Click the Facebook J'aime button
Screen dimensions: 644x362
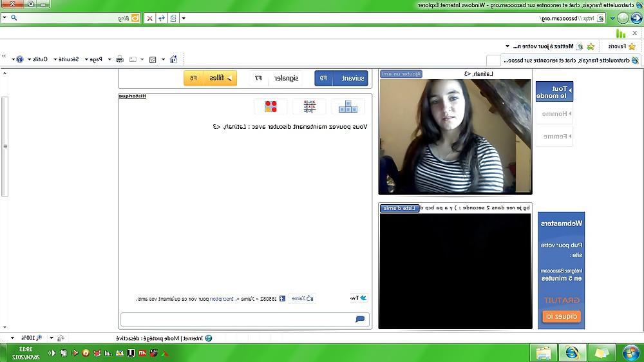tap(302, 298)
